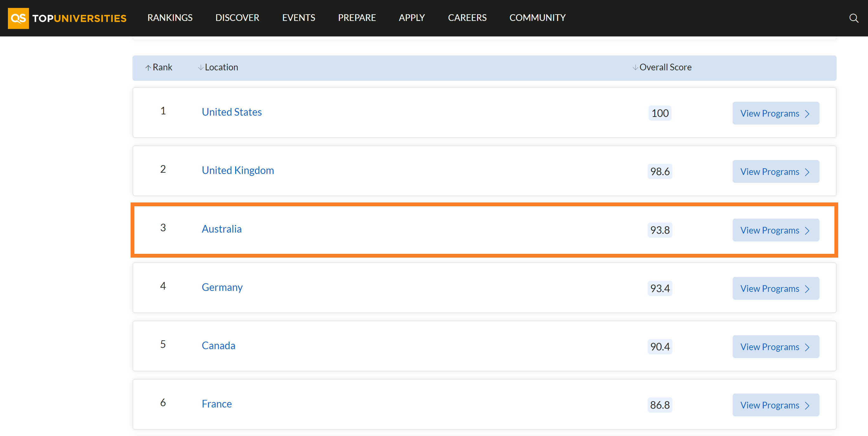Viewport: 868px width, 436px height.
Task: Open the Community menu
Action: [537, 18]
